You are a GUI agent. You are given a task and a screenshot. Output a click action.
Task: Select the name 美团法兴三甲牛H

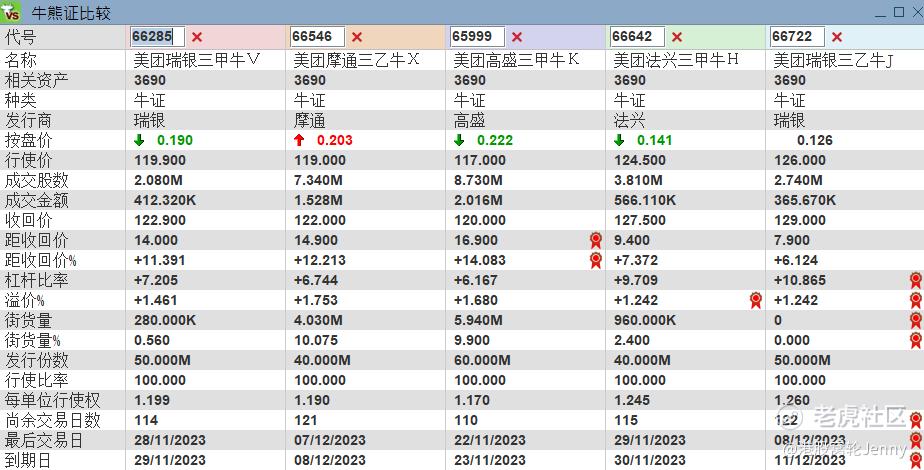pos(676,60)
